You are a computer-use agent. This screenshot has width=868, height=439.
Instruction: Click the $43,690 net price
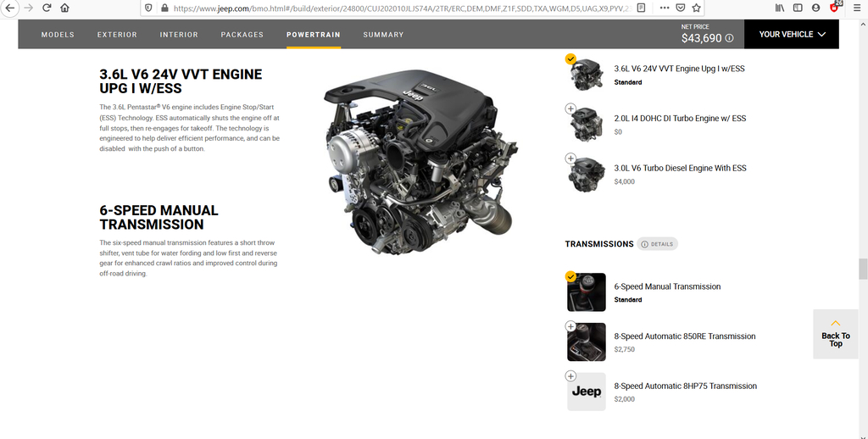point(701,38)
